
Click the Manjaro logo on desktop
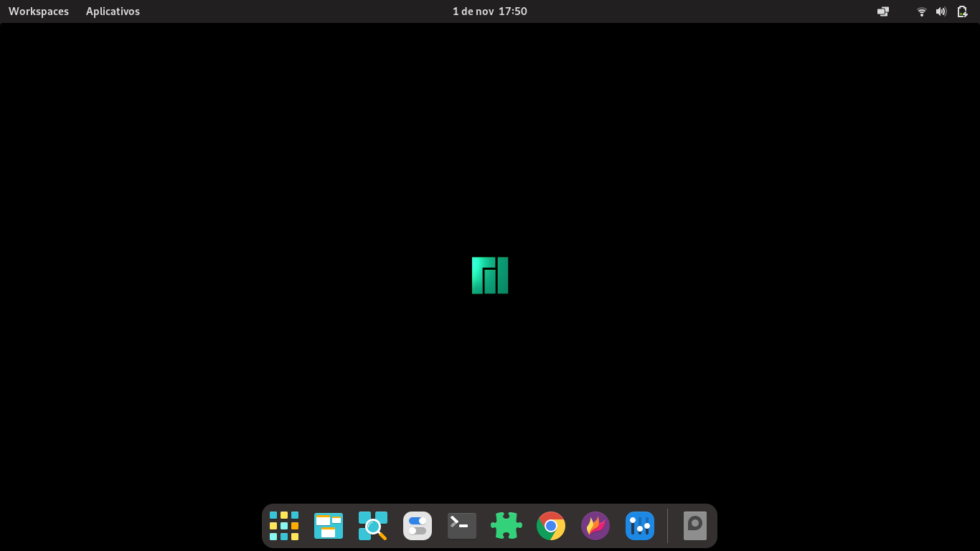click(490, 275)
